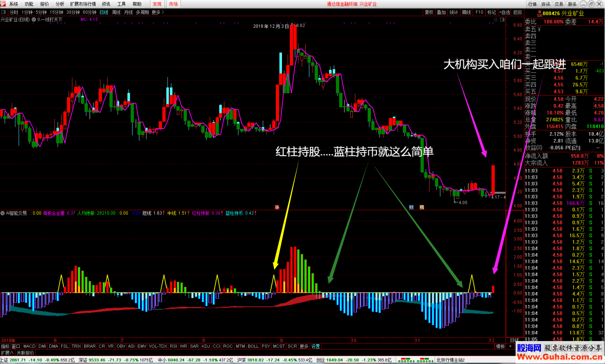Click the R 500 badge beside stock code
The width and height of the screenshot is (605, 364).
(x=539, y=13)
